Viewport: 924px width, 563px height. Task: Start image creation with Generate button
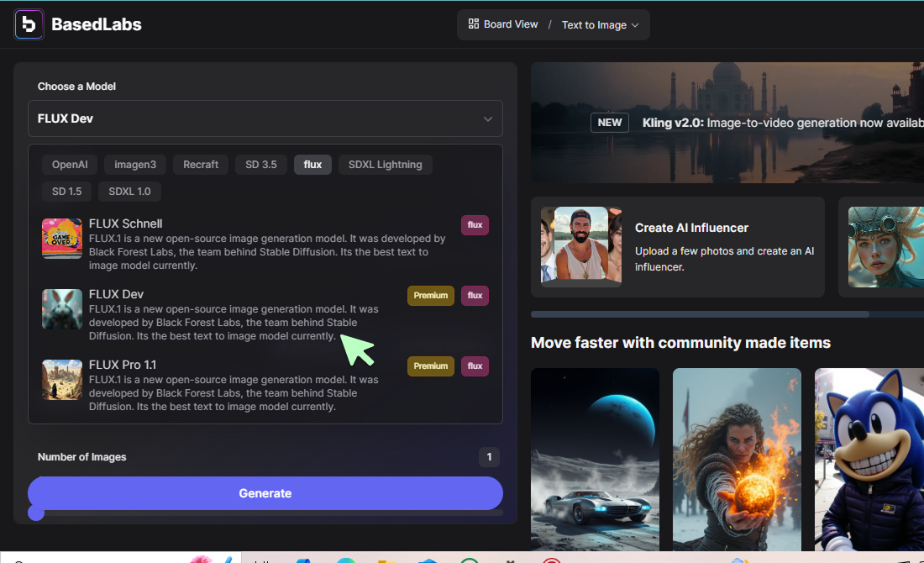(265, 493)
